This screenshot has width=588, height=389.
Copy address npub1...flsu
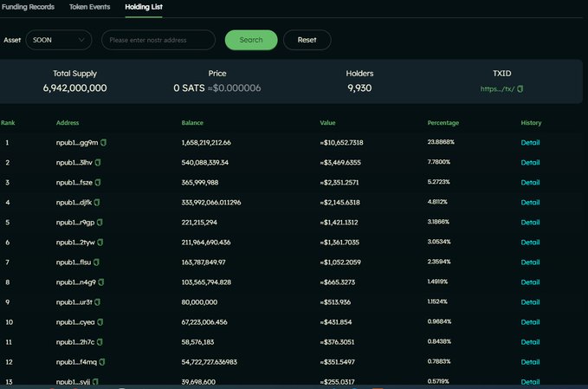tap(96, 263)
